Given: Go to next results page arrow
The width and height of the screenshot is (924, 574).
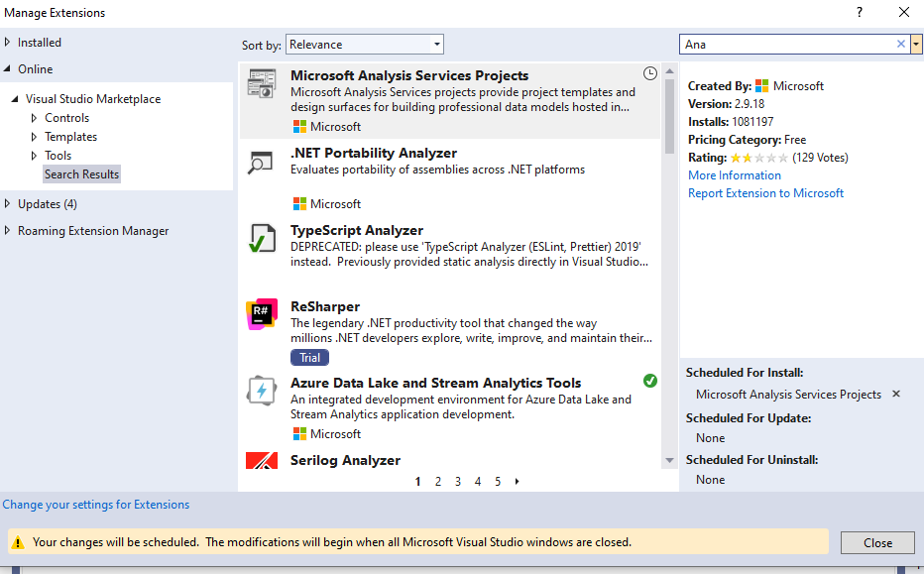Looking at the screenshot, I should pos(517,482).
